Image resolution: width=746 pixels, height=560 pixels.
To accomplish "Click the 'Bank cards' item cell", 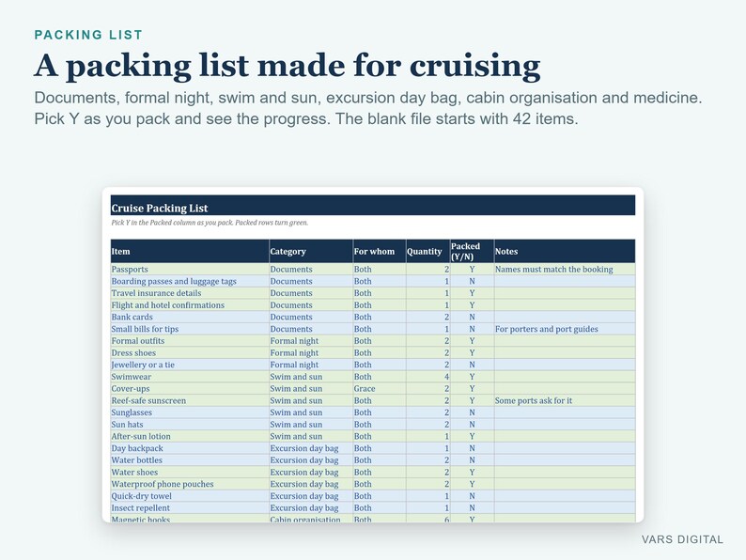I will point(190,317).
